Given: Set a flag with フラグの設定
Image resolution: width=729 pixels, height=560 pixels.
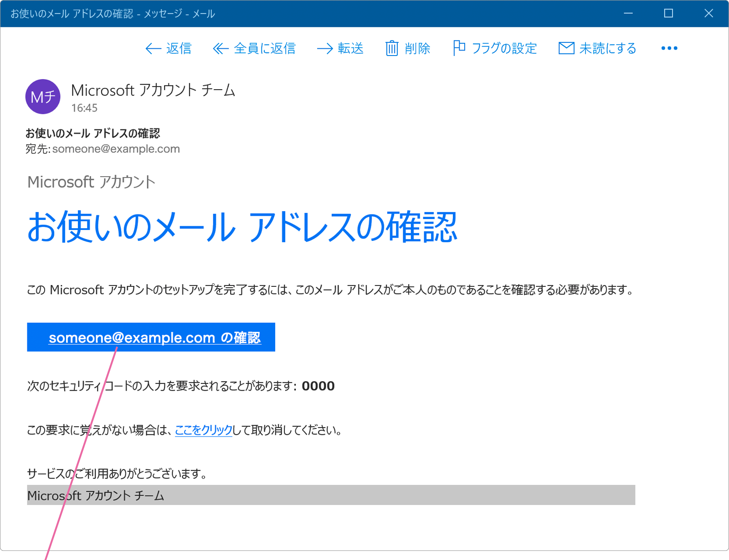Looking at the screenshot, I should click(x=495, y=48).
